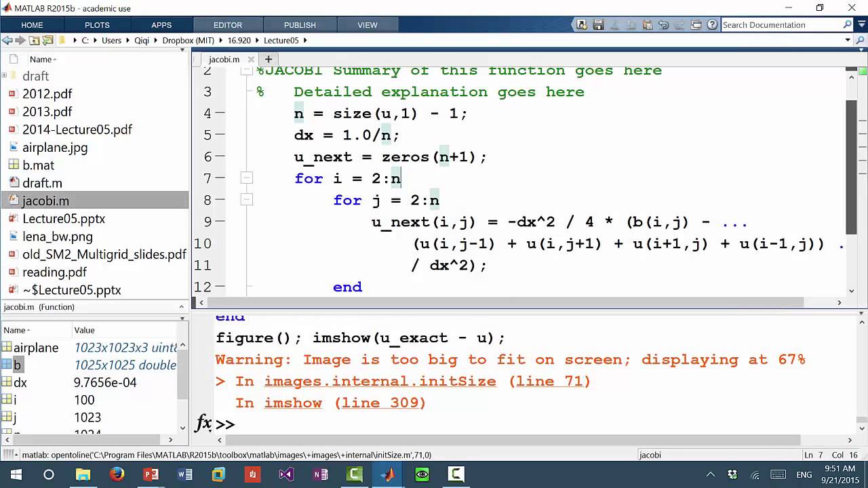Click the Browse for Folder icon
The width and height of the screenshot is (868, 488).
point(48,41)
